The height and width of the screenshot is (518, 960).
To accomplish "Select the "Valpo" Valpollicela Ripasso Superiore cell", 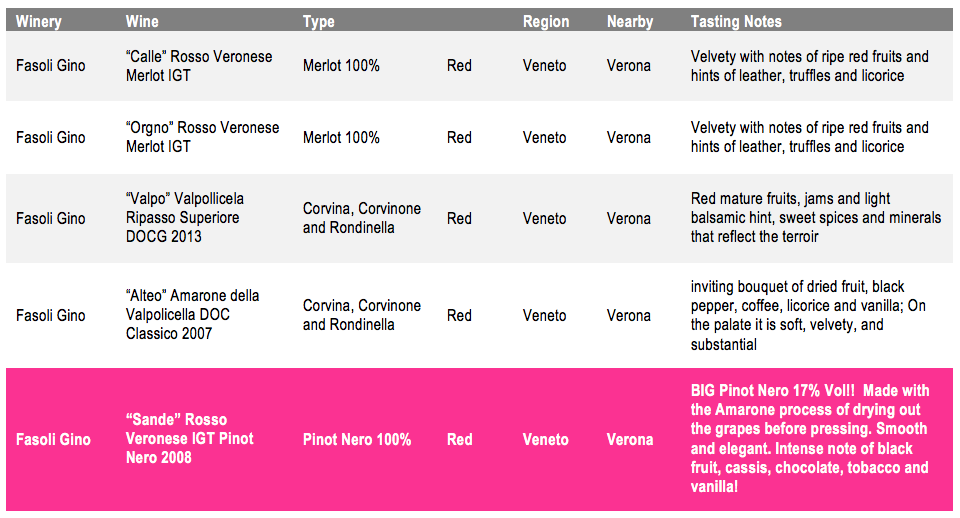I will pyautogui.click(x=184, y=217).
